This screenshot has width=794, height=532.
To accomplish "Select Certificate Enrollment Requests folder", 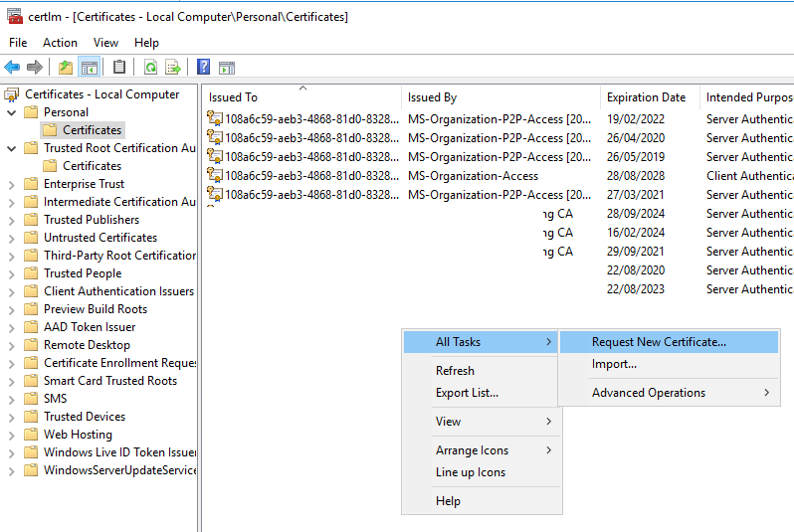I will point(119,363).
